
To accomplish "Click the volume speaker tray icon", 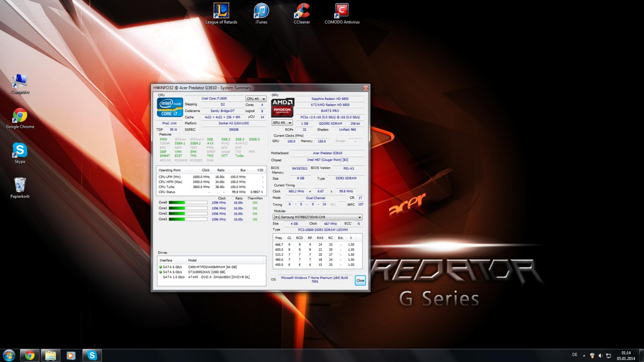I will [600, 356].
